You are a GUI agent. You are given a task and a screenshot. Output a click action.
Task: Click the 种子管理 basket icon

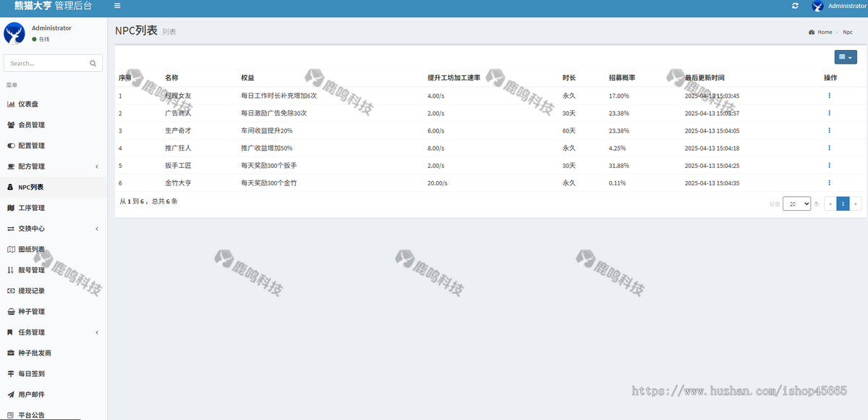11,311
